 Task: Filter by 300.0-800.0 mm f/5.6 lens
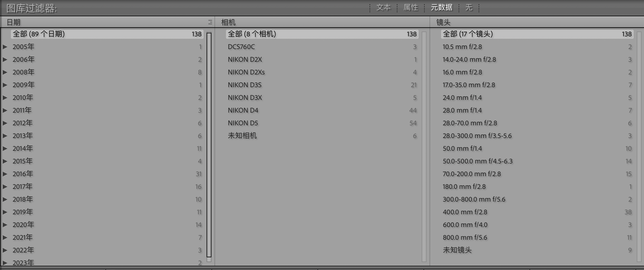tap(537, 199)
